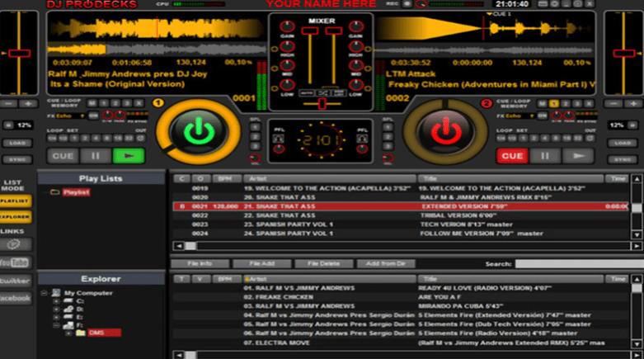Select the red Playlist folder in Play Lists

coord(76,192)
